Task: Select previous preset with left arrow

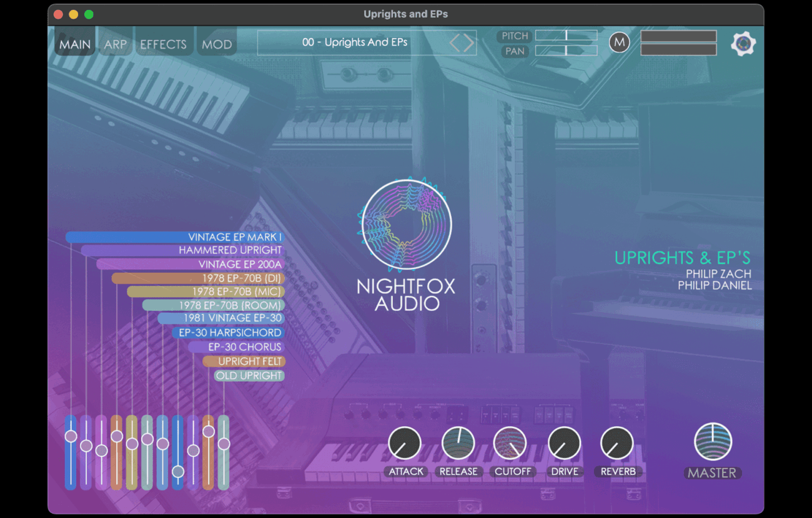Action: [x=455, y=43]
